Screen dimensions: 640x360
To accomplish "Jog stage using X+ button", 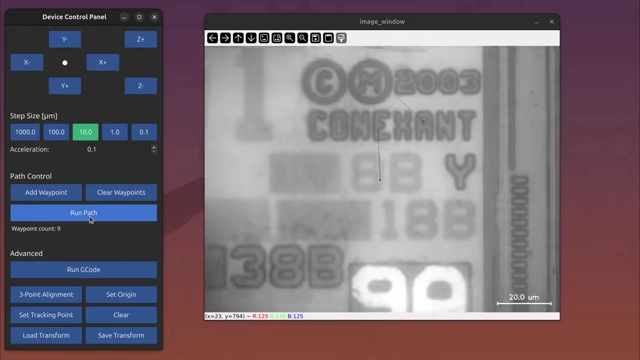I will point(102,62).
